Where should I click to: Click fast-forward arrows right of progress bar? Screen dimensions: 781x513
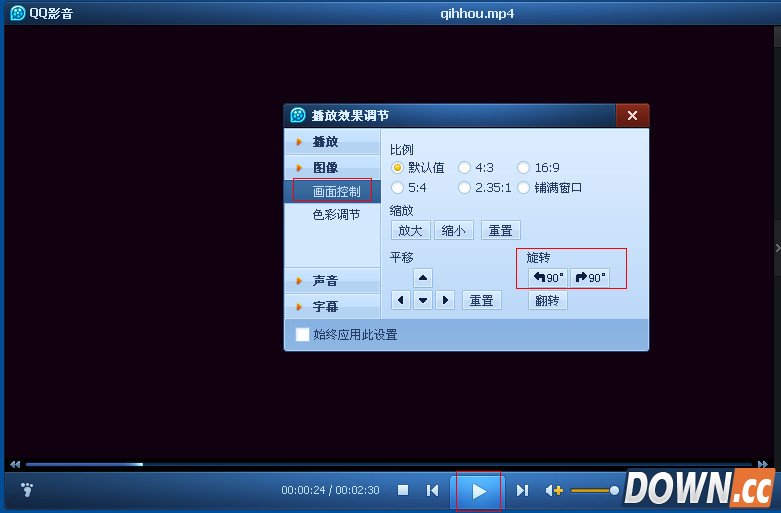pyautogui.click(x=763, y=464)
